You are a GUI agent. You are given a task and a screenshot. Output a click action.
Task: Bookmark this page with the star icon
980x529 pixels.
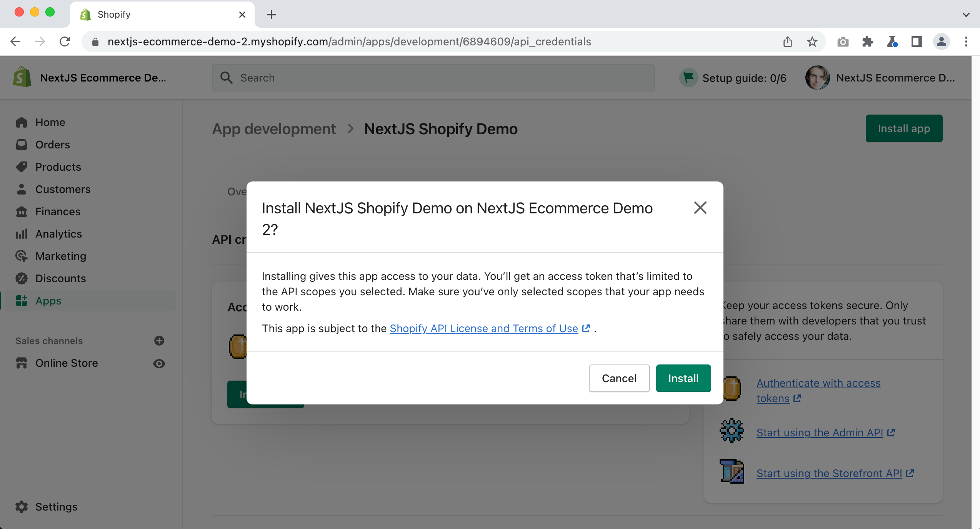coord(812,42)
